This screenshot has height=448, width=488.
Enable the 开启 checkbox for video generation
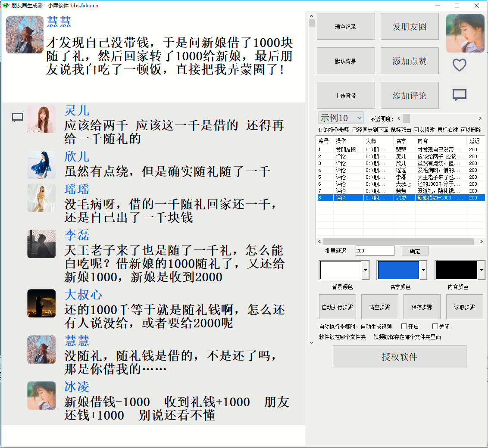[404, 327]
